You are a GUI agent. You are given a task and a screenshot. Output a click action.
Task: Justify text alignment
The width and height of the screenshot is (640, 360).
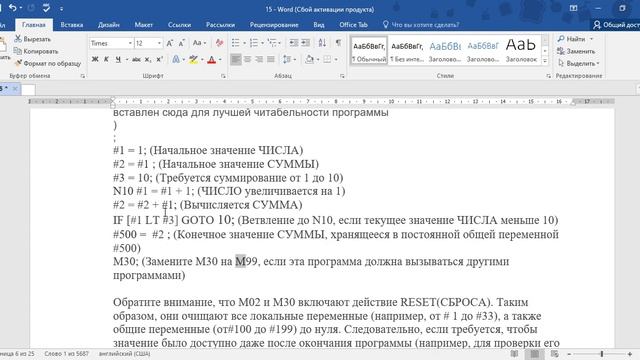click(x=271, y=60)
